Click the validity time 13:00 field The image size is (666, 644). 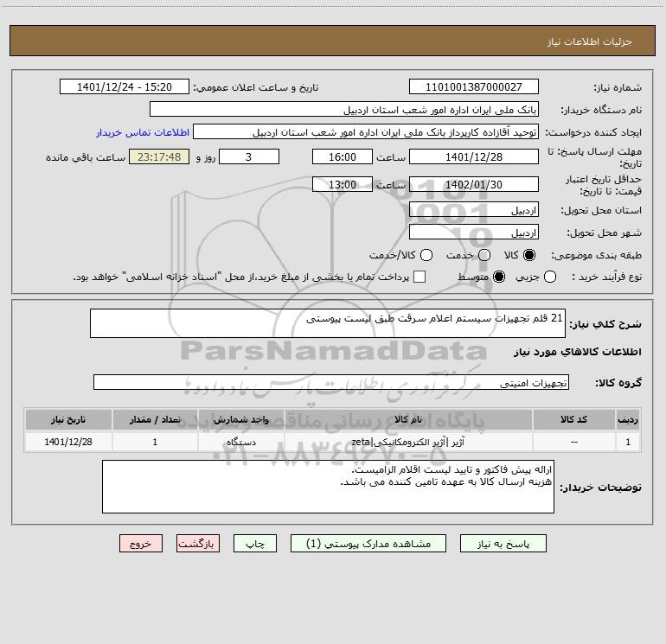coord(343,184)
